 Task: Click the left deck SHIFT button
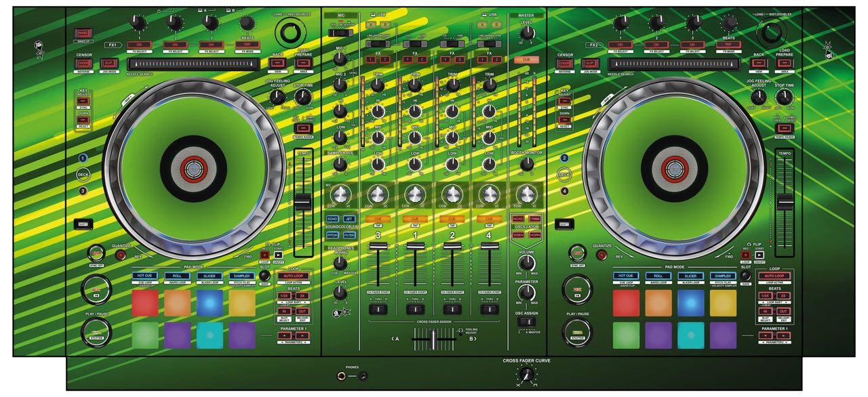(x=82, y=223)
